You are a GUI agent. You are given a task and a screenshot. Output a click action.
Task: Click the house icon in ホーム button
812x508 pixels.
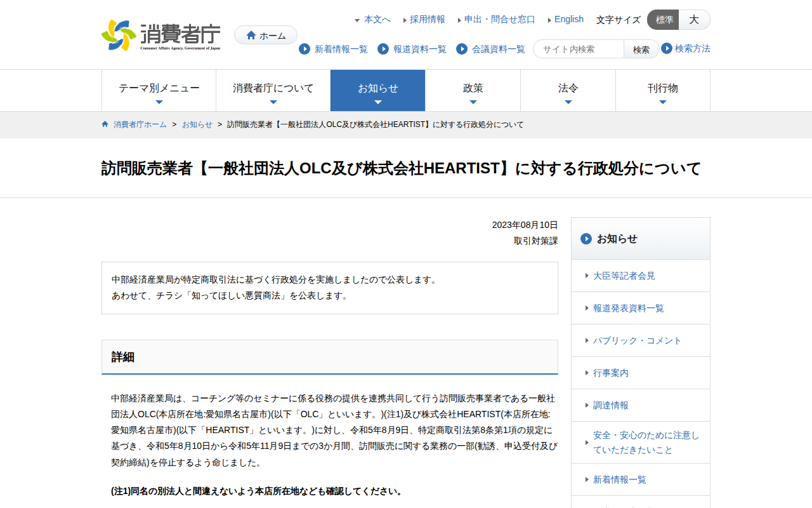pyautogui.click(x=251, y=36)
